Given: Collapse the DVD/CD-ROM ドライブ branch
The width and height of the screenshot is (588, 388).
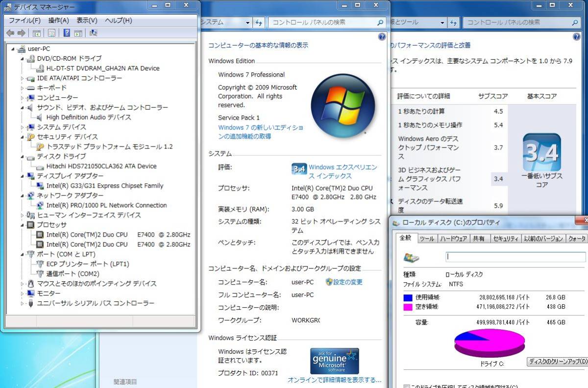Looking at the screenshot, I should click(22, 58).
